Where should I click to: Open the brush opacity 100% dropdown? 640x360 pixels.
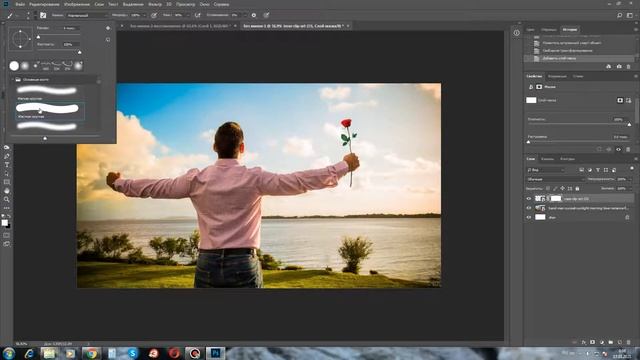click(144, 15)
